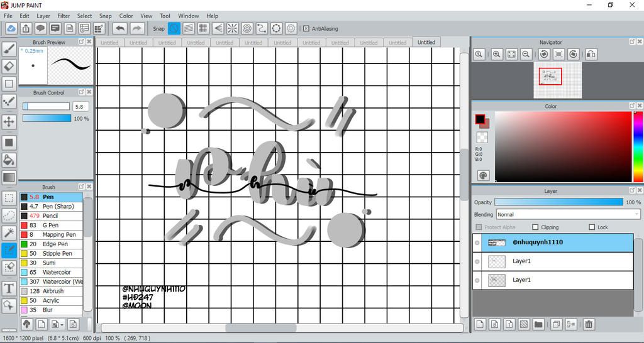Enable radial snap guide

(x=233, y=28)
